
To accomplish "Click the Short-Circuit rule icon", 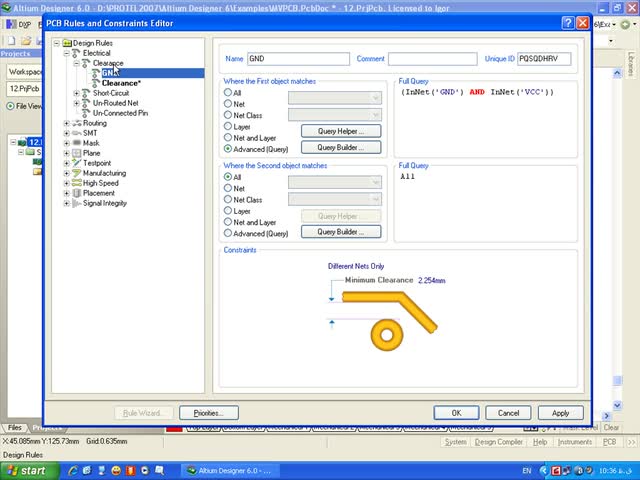I will [86, 93].
